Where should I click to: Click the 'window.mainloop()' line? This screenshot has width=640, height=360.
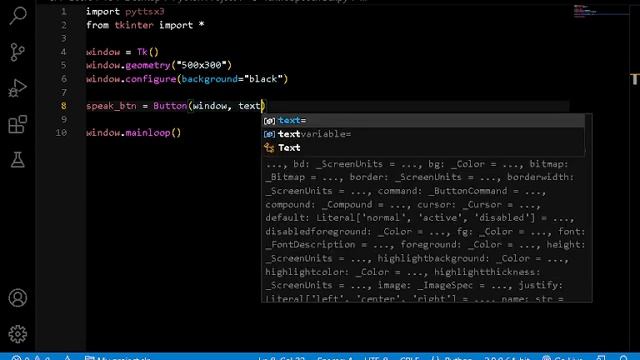[x=133, y=133]
